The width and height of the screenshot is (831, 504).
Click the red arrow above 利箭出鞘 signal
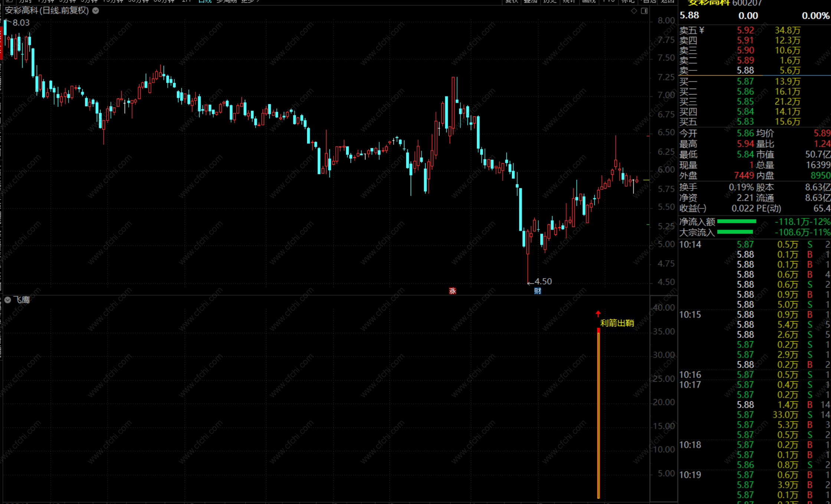click(x=598, y=314)
